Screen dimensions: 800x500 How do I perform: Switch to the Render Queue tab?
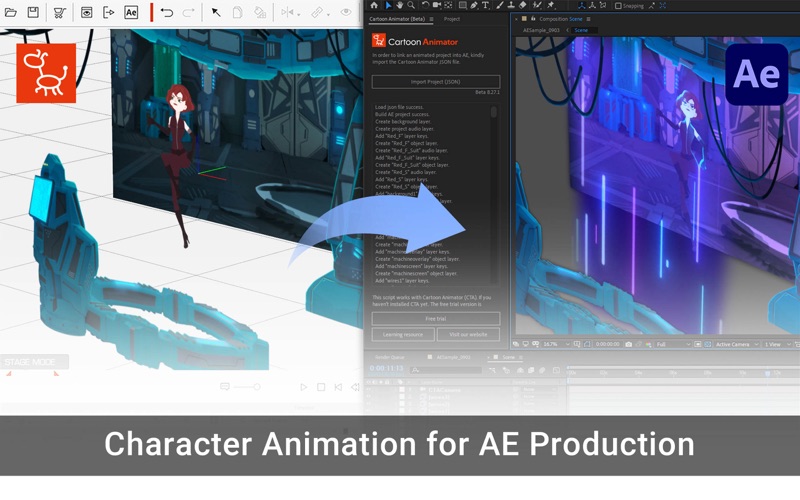390,357
